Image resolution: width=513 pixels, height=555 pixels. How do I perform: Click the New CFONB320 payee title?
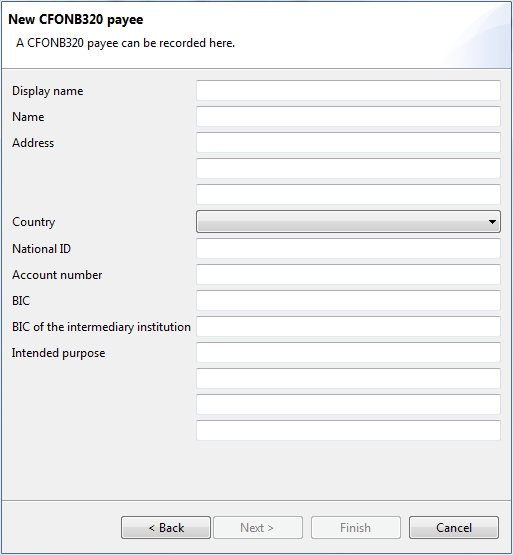point(76,20)
